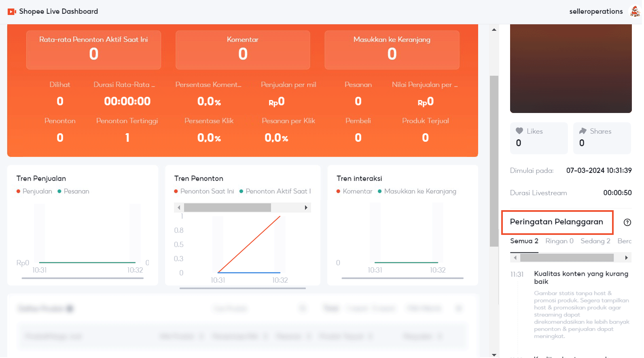
Task: Switch to the Ringan 0 tab
Action: [x=559, y=241]
